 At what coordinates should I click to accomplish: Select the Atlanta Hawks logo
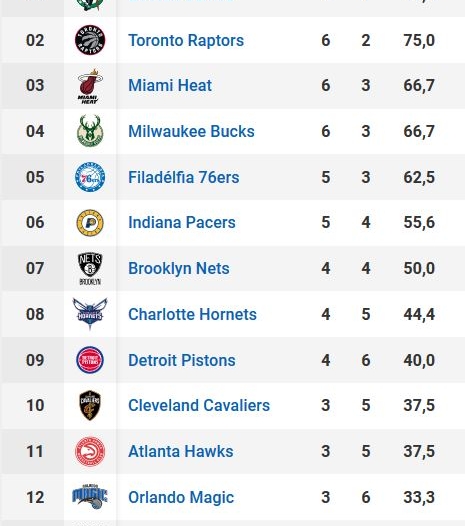pos(90,452)
